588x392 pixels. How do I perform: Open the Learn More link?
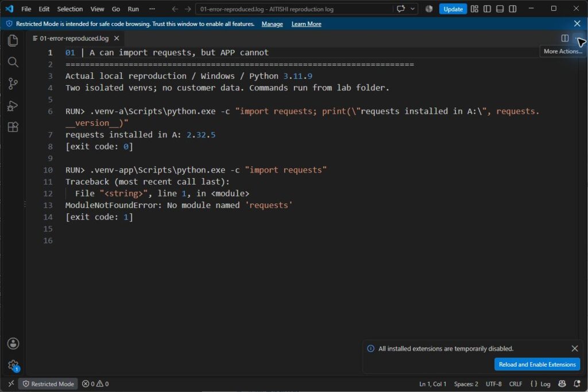[307, 24]
